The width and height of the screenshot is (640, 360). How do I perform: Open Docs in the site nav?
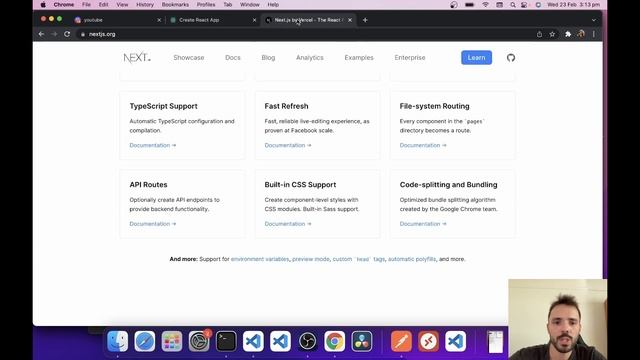click(x=233, y=58)
